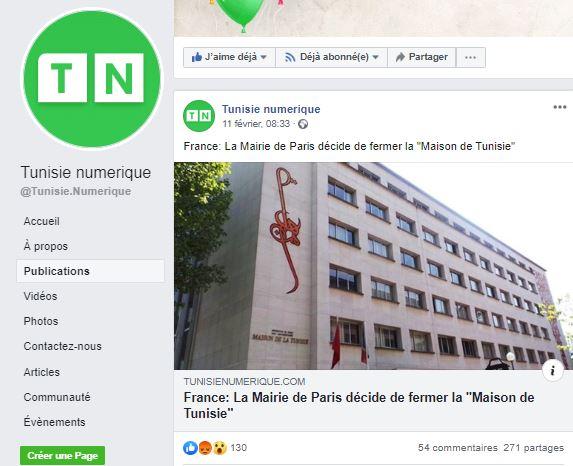Click the Créer une Page button
The width and height of the screenshot is (573, 466).
click(x=62, y=455)
